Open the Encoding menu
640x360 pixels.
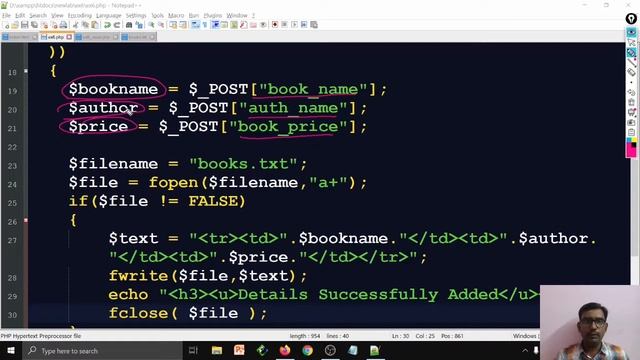80,16
